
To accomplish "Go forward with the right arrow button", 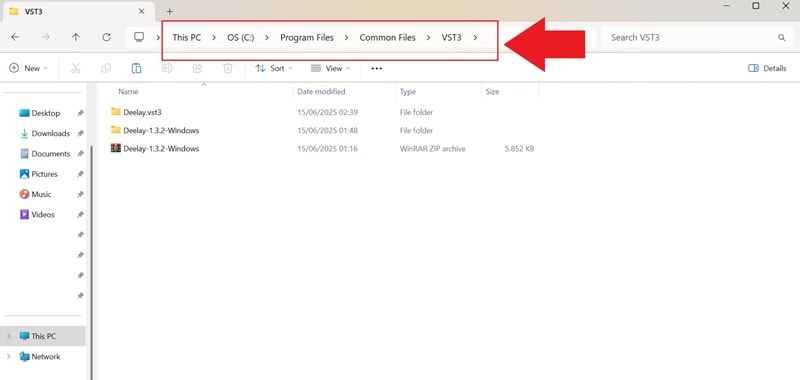I will pyautogui.click(x=45, y=37).
